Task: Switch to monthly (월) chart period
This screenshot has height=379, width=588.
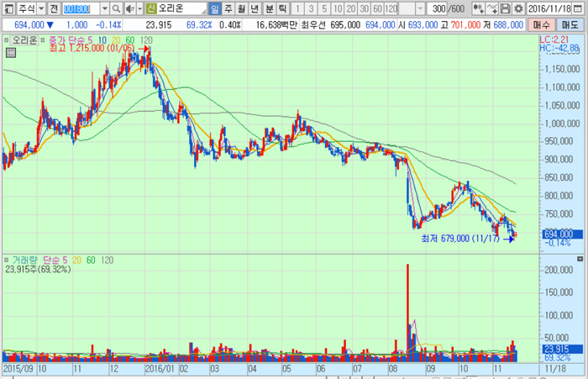Action: 242,8
